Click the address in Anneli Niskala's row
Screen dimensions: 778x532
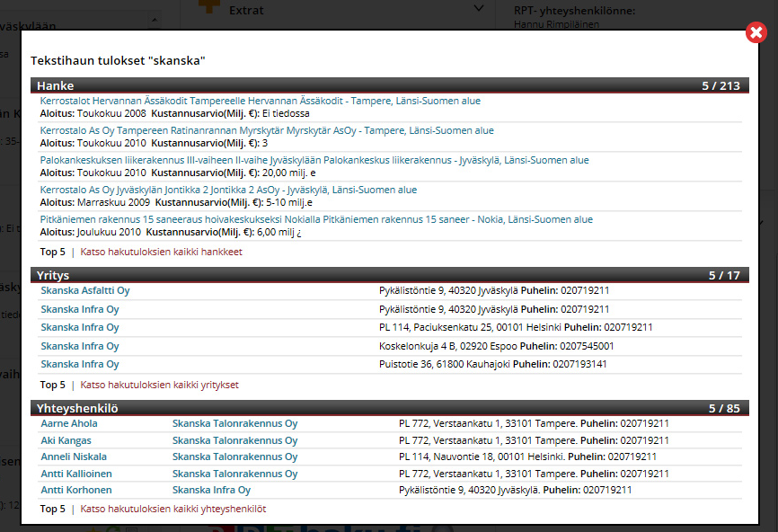[x=482, y=457]
